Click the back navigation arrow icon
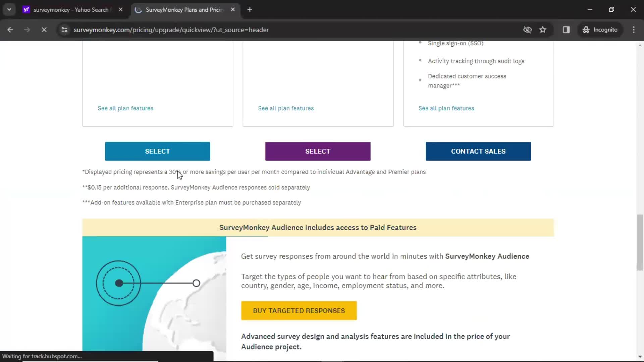The width and height of the screenshot is (644, 362). [x=11, y=29]
